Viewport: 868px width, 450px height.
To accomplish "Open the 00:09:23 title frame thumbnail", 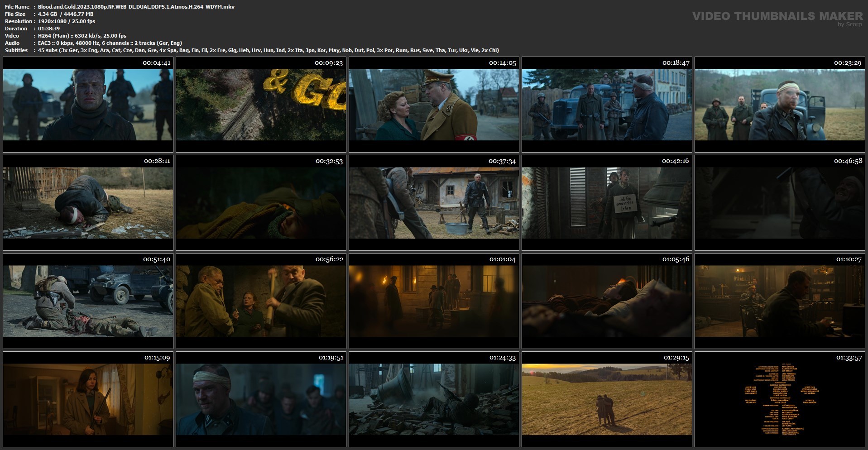I will (x=261, y=105).
